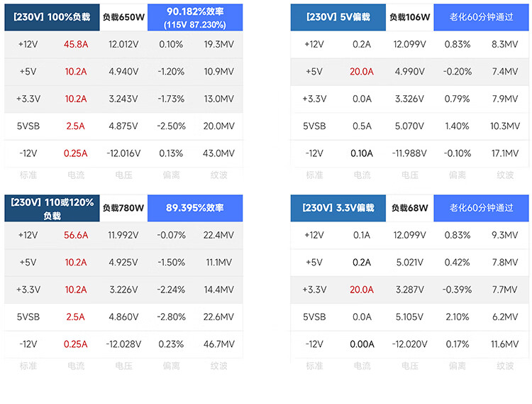Select the 负载650W header cell
Viewport: 532px width, 404px height.
[x=123, y=17]
